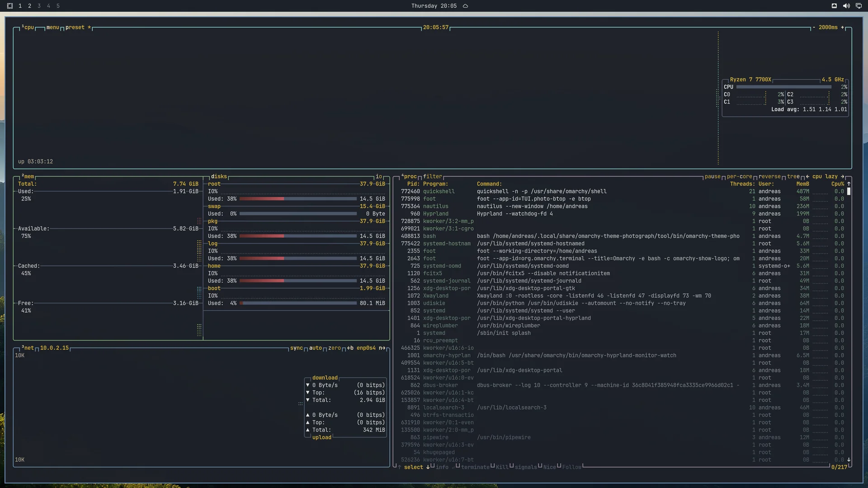Viewport: 868px width, 488px height.
Task: Click proc list scroll up arrow
Action: (849, 184)
